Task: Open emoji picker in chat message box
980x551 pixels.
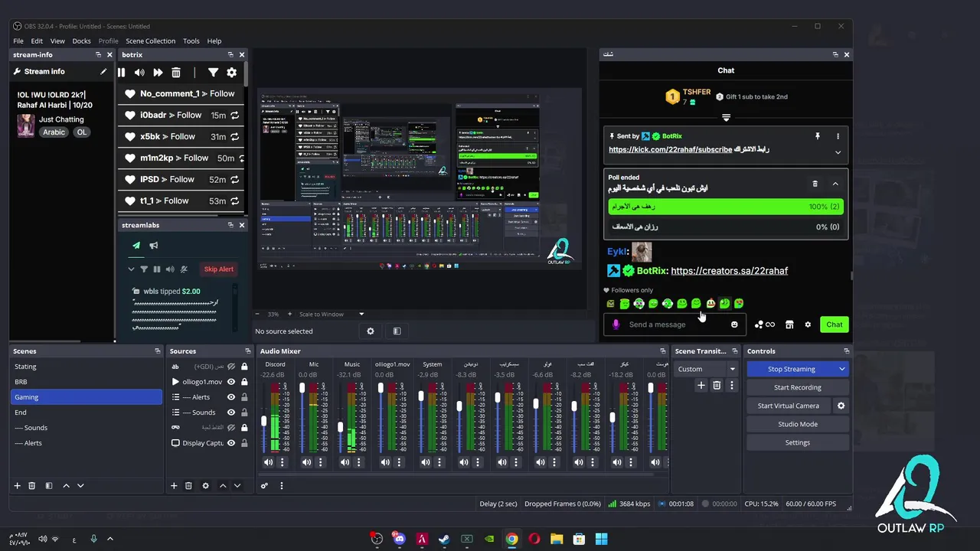Action: (734, 324)
